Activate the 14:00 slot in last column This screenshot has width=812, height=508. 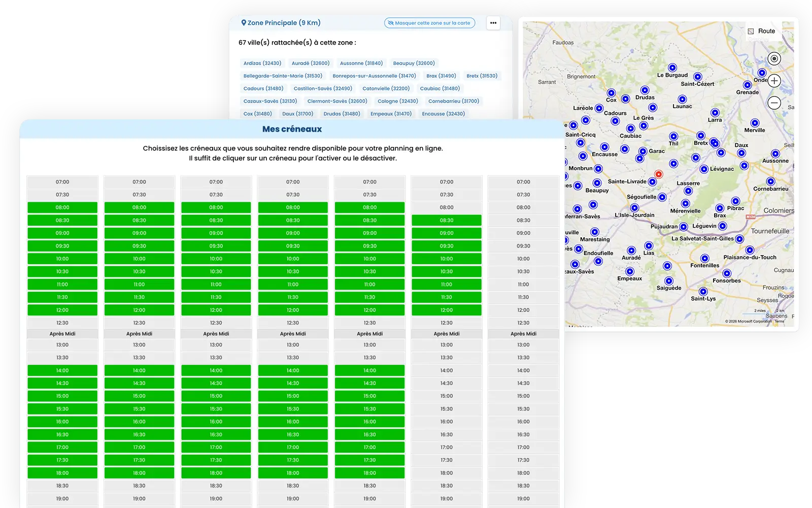(523, 371)
